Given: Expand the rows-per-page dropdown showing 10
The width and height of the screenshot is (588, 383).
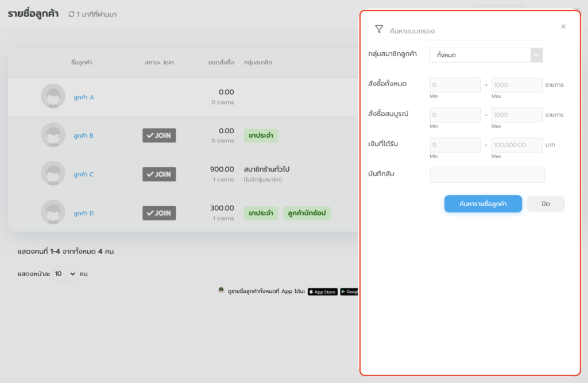Looking at the screenshot, I should click(x=64, y=274).
